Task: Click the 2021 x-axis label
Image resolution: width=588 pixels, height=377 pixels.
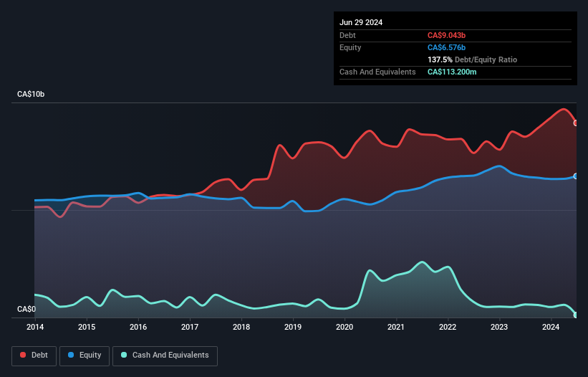Action: click(x=396, y=327)
